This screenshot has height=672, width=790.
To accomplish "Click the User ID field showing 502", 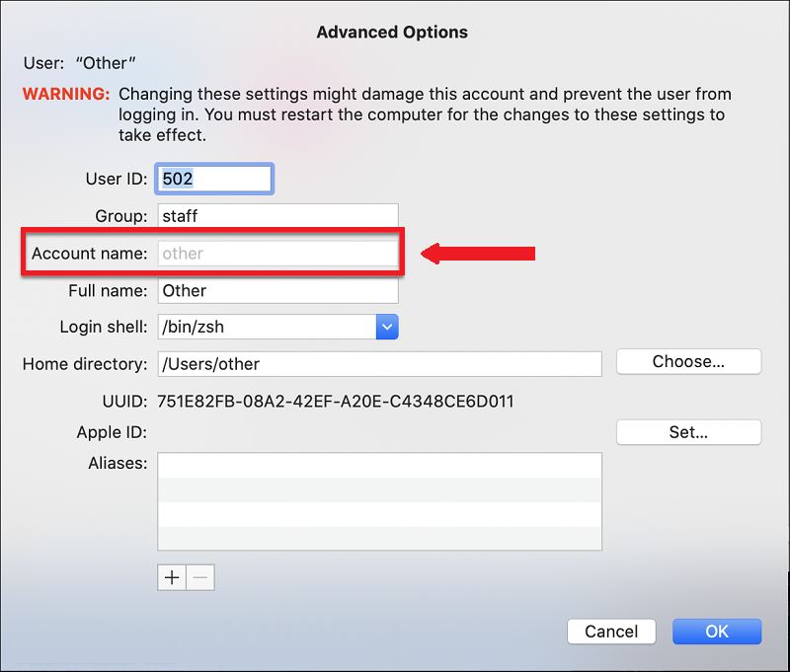I will pos(214,179).
